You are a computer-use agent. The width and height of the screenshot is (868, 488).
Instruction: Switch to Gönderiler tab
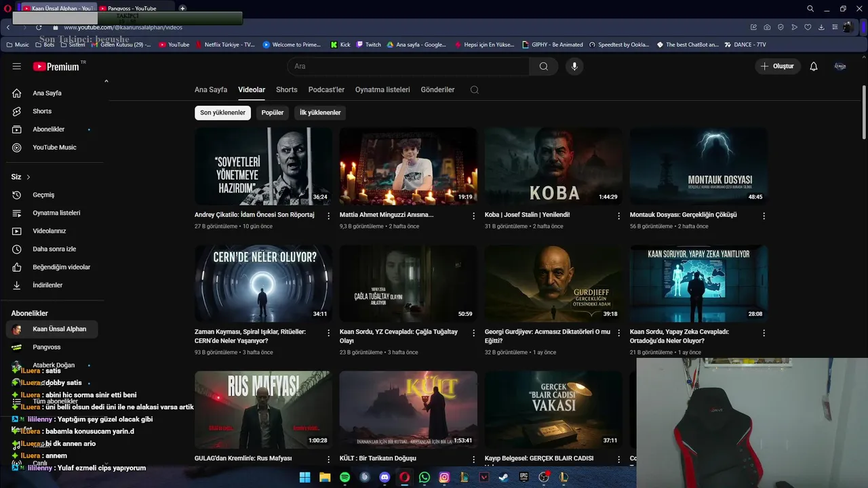(x=437, y=89)
